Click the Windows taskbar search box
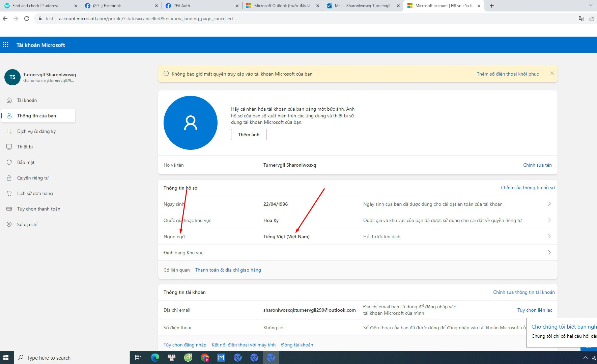 [72, 358]
